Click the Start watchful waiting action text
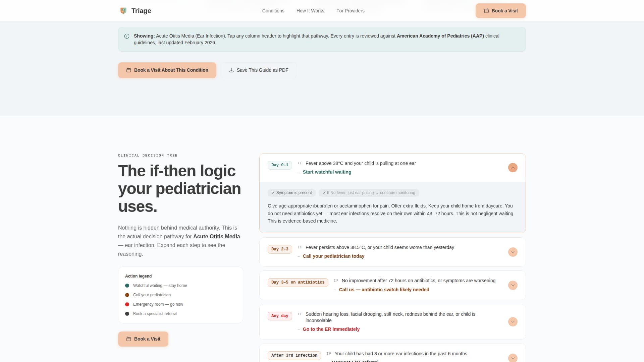The image size is (644, 362). (327, 172)
